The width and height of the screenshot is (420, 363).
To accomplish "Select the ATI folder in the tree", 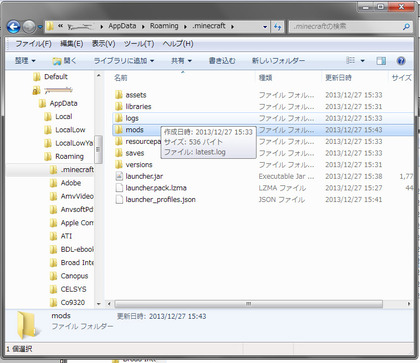I will point(66,236).
